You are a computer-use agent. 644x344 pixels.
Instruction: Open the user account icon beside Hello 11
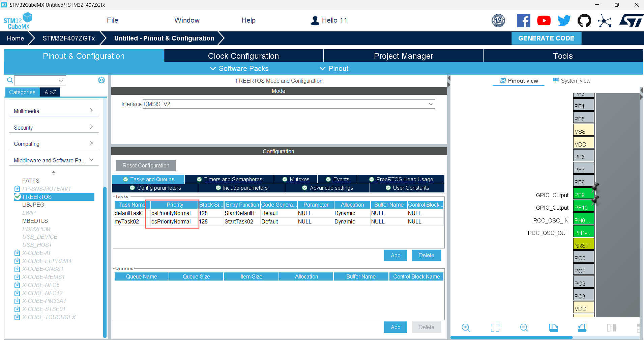tap(315, 20)
